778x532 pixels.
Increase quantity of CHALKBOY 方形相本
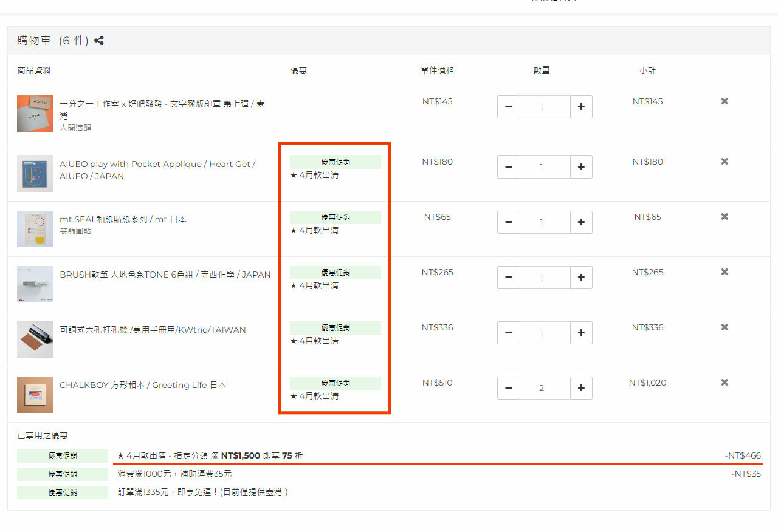581,388
